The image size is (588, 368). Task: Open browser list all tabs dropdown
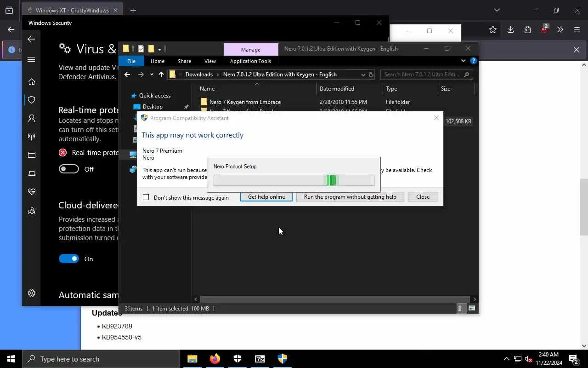497,10
